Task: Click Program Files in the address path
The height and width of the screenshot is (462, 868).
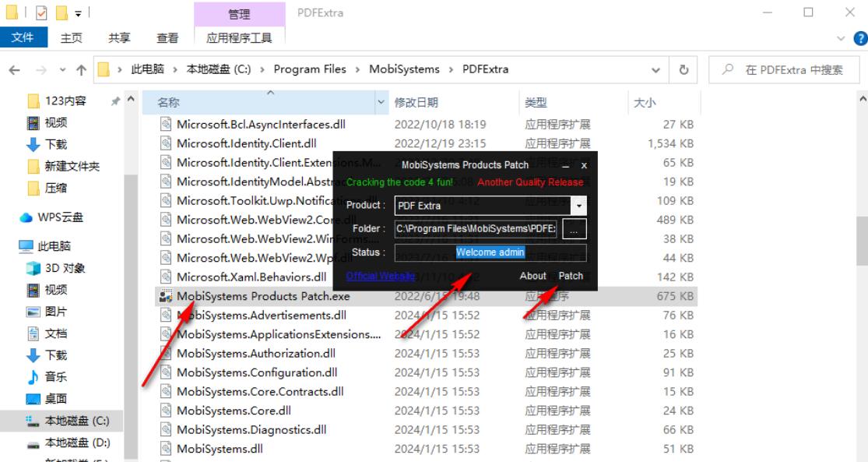Action: click(310, 69)
